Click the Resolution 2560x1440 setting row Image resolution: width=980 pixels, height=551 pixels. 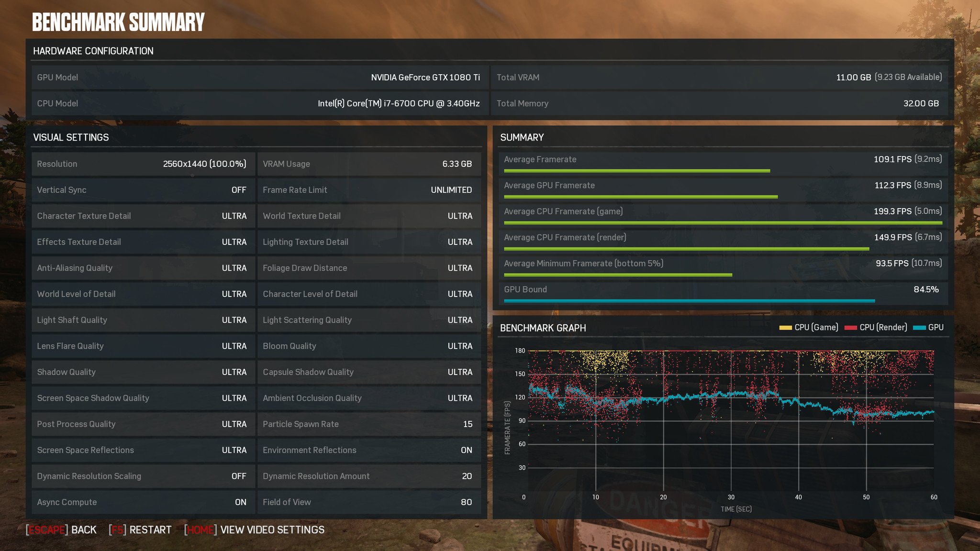pyautogui.click(x=142, y=164)
